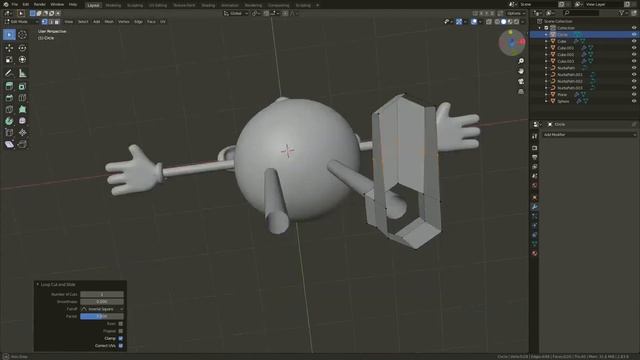Screen dimensions: 640x360
Task: Click the Number of Cuts field
Action: (102, 294)
